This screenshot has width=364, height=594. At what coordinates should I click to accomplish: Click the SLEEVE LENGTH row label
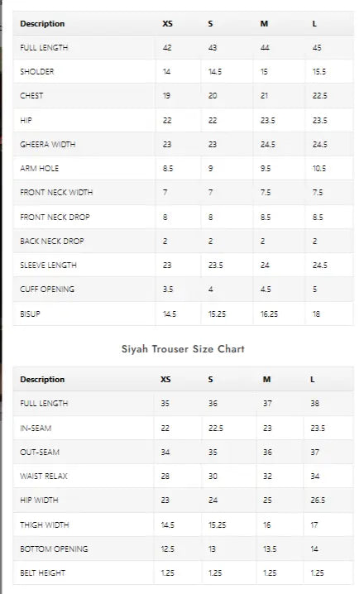[49, 266]
